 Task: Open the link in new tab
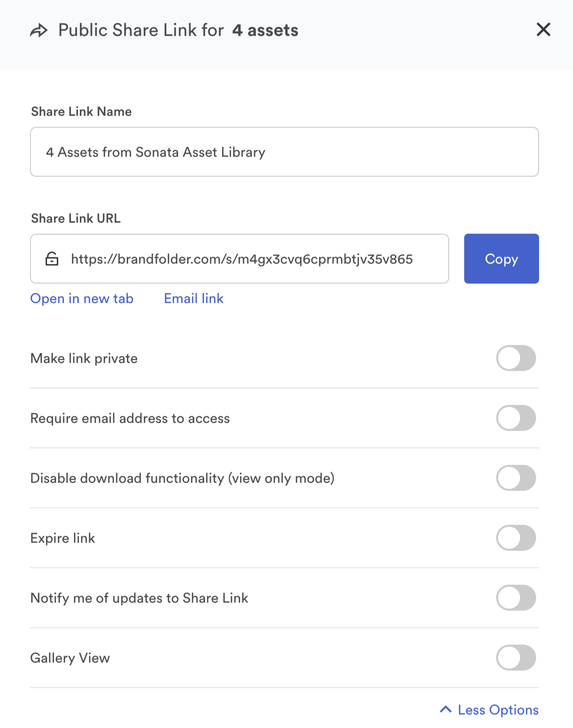(82, 299)
